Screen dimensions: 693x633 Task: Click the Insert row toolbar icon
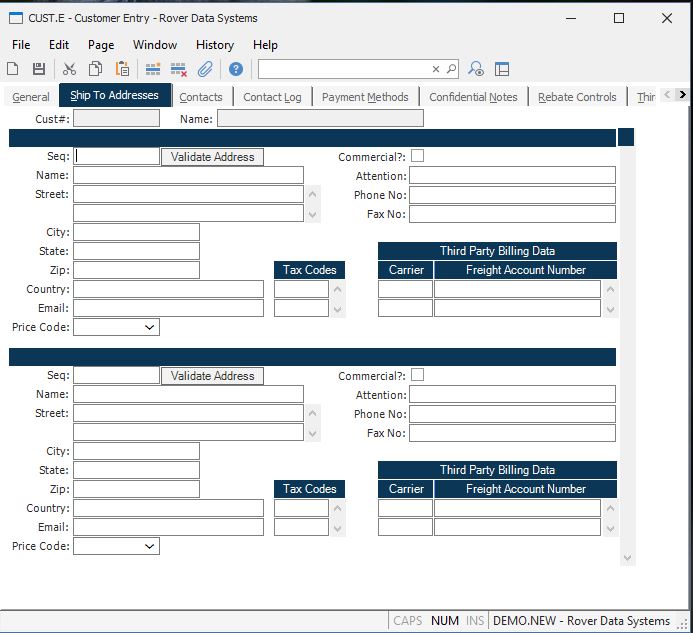point(153,69)
